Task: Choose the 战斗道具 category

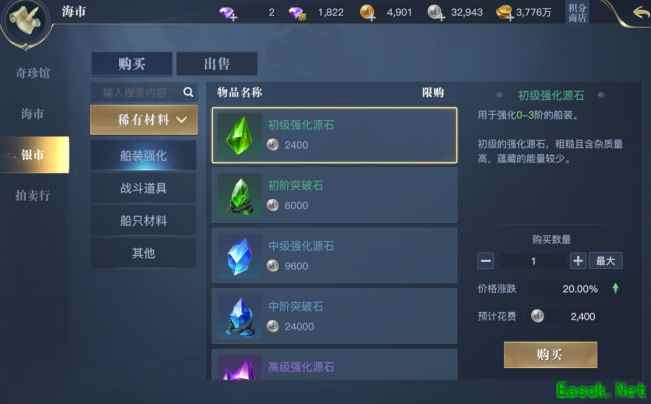Action: (x=144, y=188)
